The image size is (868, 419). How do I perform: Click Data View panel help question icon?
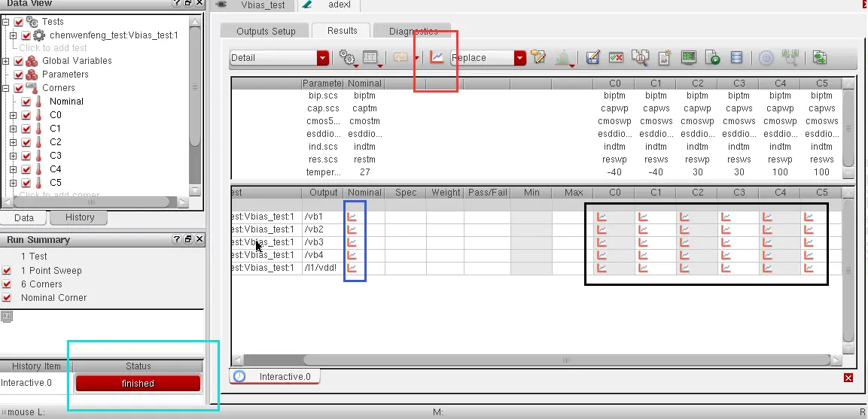(177, 3)
